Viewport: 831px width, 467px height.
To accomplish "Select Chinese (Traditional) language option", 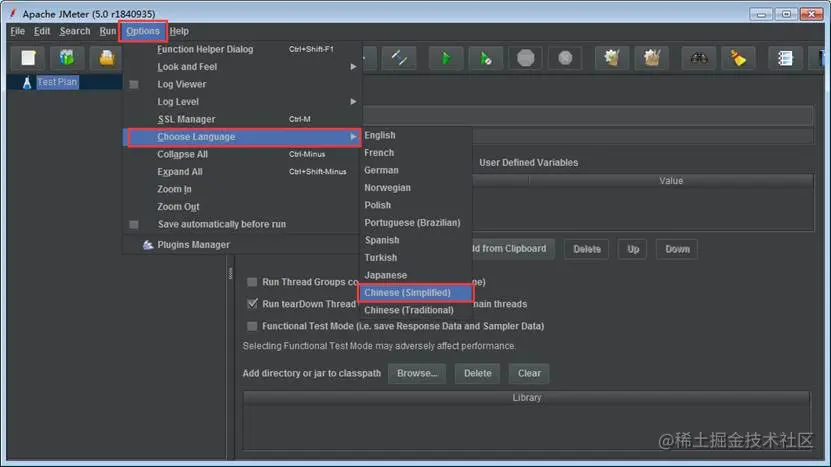I will [x=416, y=310].
